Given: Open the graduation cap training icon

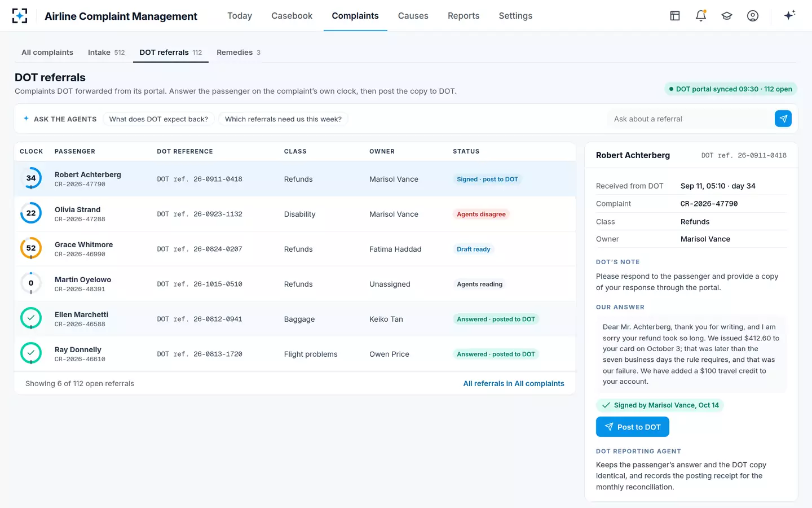Looking at the screenshot, I should click(727, 16).
